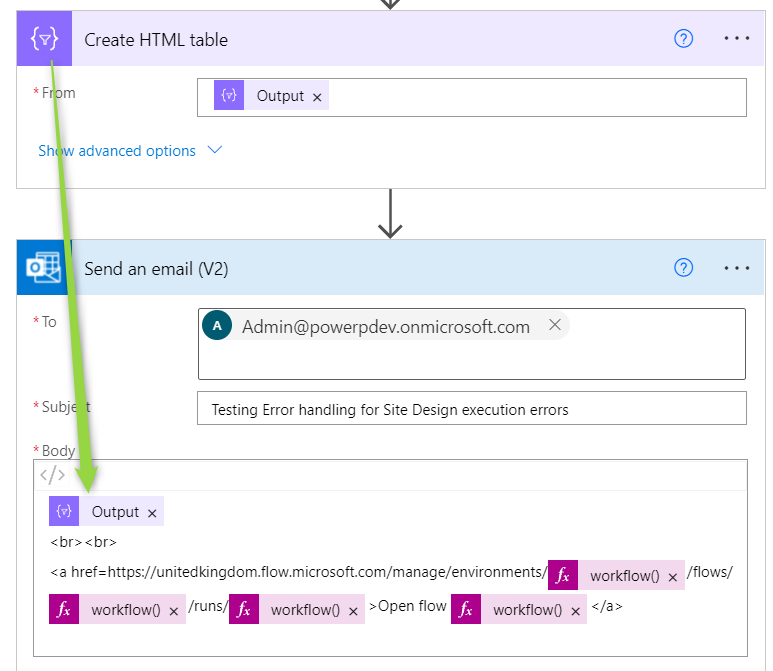Open the Send an email (V2) ellipsis menu

click(x=737, y=268)
